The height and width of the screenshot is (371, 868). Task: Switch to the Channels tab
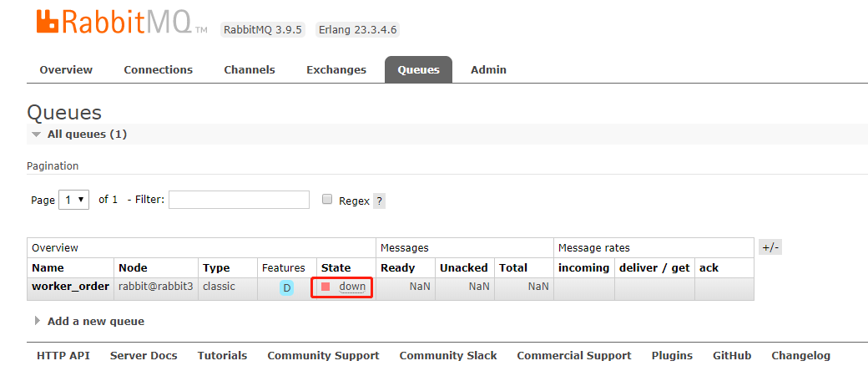tap(250, 70)
